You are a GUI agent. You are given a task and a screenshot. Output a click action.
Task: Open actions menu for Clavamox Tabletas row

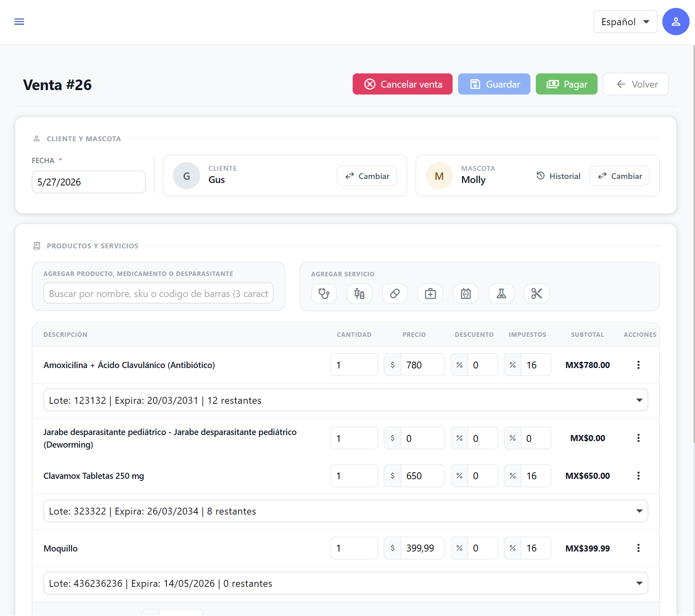point(638,476)
